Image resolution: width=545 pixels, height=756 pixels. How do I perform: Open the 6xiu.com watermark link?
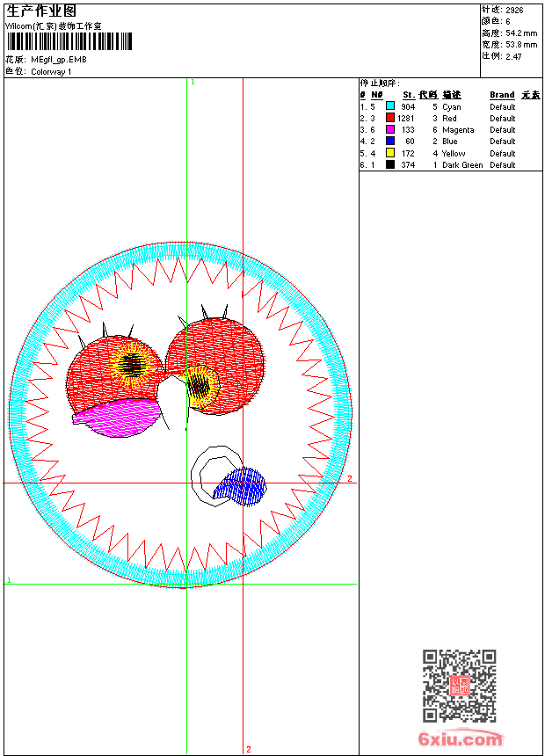click(461, 739)
